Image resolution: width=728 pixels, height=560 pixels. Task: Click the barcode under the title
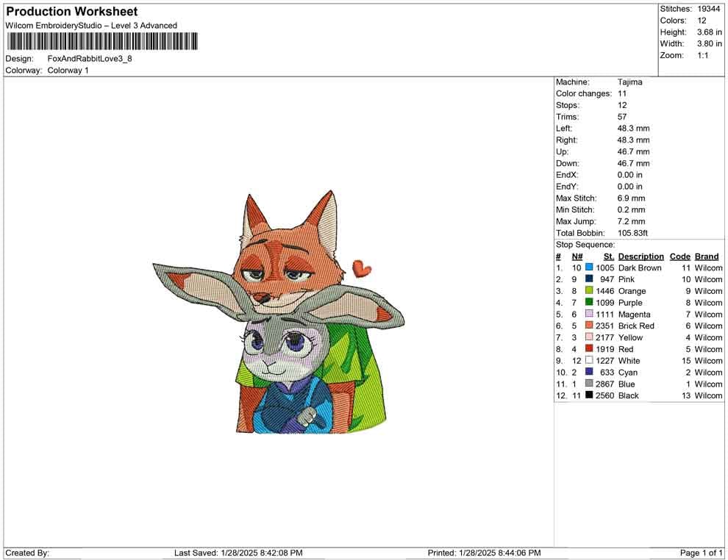coord(102,41)
